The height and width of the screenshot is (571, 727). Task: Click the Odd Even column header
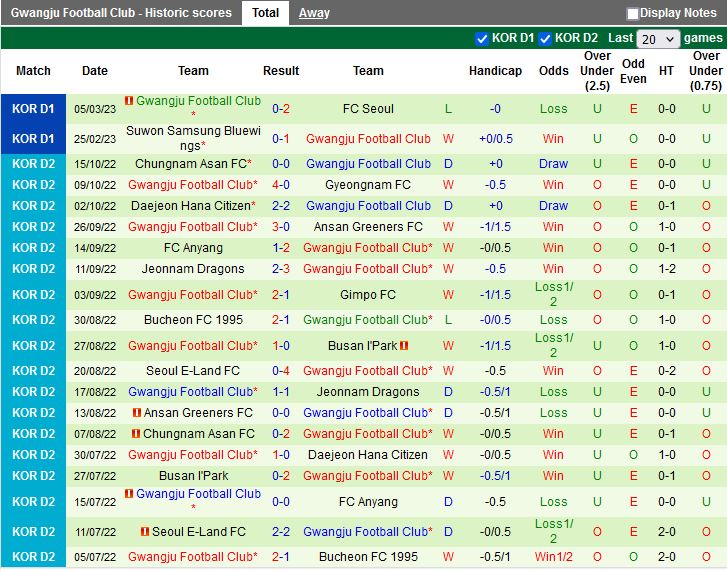(633, 71)
